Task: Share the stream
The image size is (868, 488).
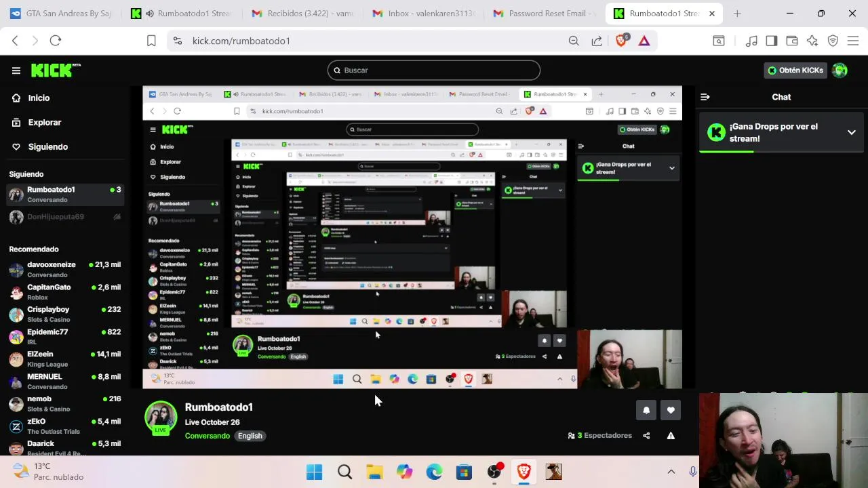Action: tap(646, 436)
